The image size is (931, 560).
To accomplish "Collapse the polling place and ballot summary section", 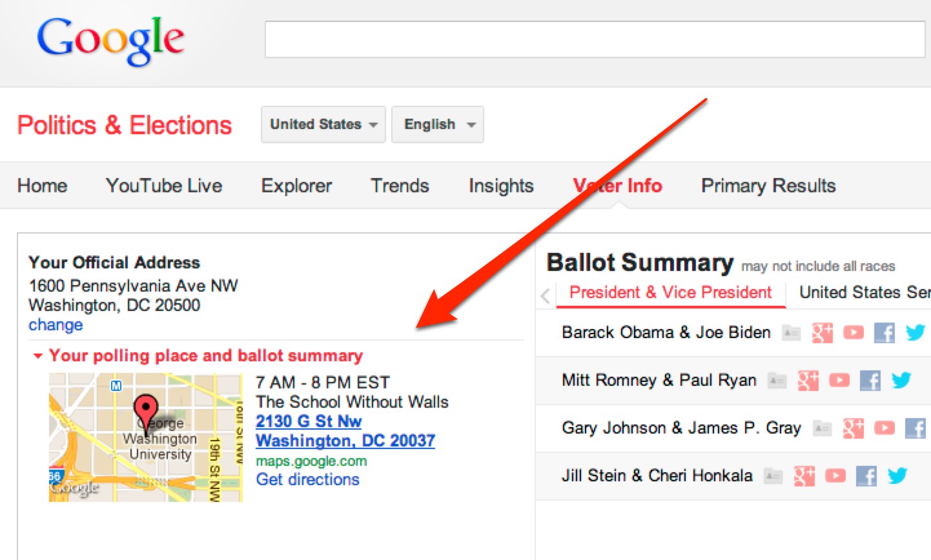I will 37,355.
